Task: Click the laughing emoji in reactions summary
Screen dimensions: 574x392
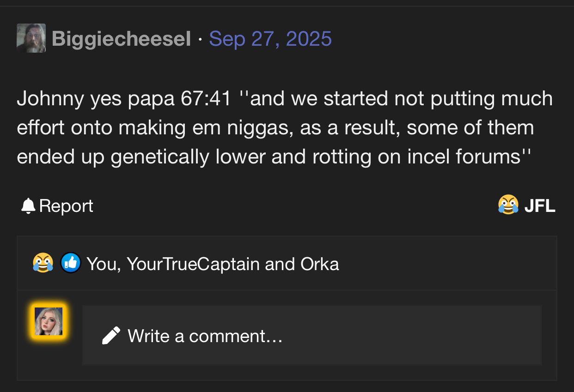Action: pyautogui.click(x=43, y=264)
